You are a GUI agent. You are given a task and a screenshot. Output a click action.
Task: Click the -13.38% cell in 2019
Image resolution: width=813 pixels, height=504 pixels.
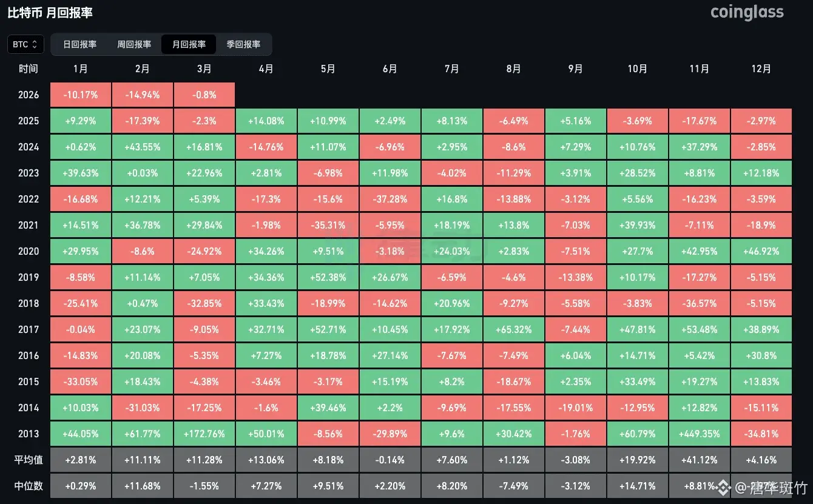tap(576, 277)
